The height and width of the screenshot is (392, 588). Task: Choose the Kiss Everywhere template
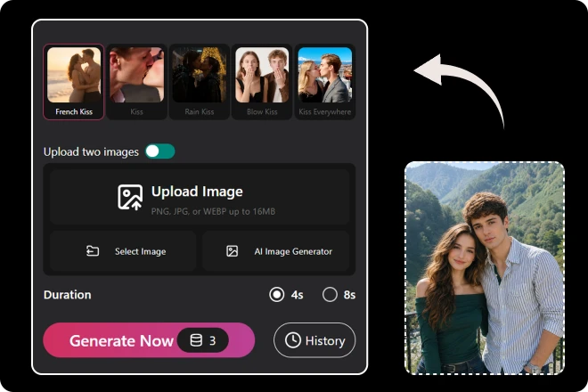click(x=325, y=82)
